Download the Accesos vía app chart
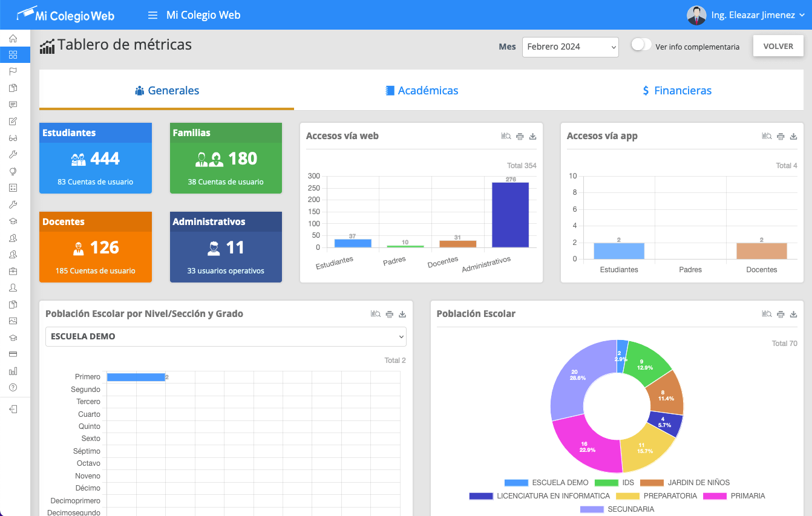The image size is (812, 516). click(x=793, y=137)
